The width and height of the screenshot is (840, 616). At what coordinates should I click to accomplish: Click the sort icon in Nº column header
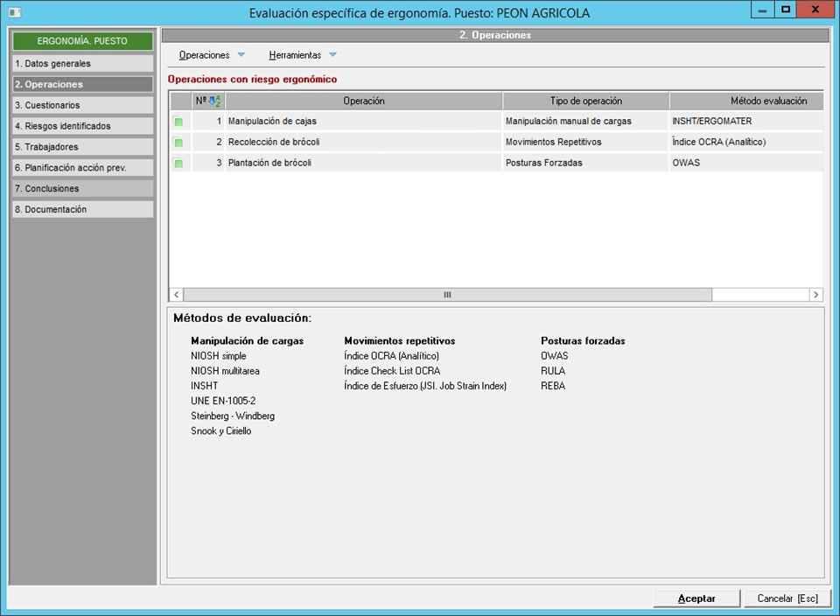click(x=213, y=101)
